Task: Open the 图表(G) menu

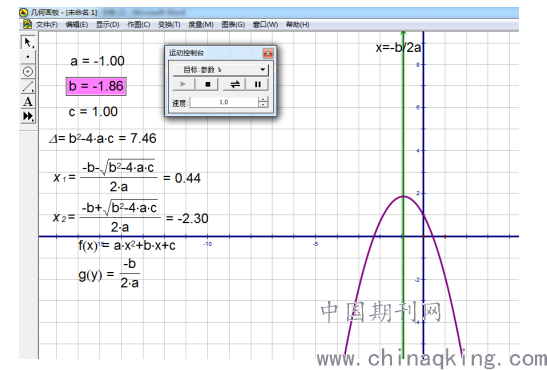Action: pos(233,25)
